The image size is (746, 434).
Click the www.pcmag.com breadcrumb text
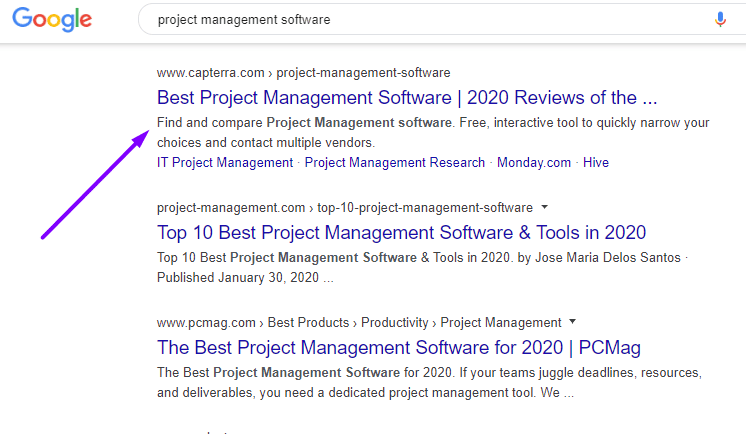359,323
